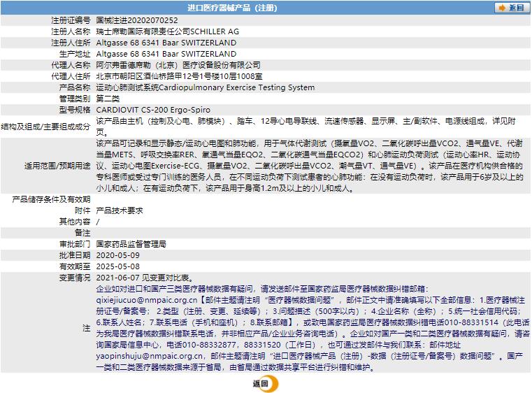Viewport: 532px width, 393px height.
Task: Click the 批准日期 label
Action: coord(75,255)
